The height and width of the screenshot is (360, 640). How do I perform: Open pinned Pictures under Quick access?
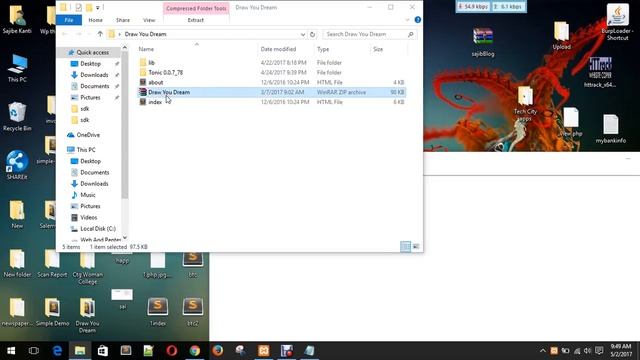[90, 98]
